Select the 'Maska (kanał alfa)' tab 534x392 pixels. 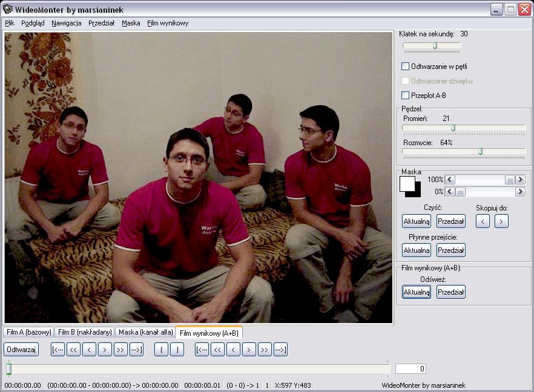145,332
